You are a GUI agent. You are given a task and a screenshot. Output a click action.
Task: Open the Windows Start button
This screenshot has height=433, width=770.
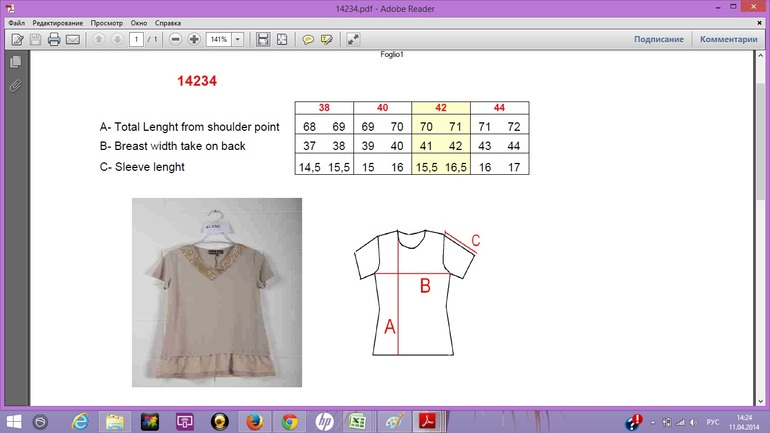click(13, 422)
